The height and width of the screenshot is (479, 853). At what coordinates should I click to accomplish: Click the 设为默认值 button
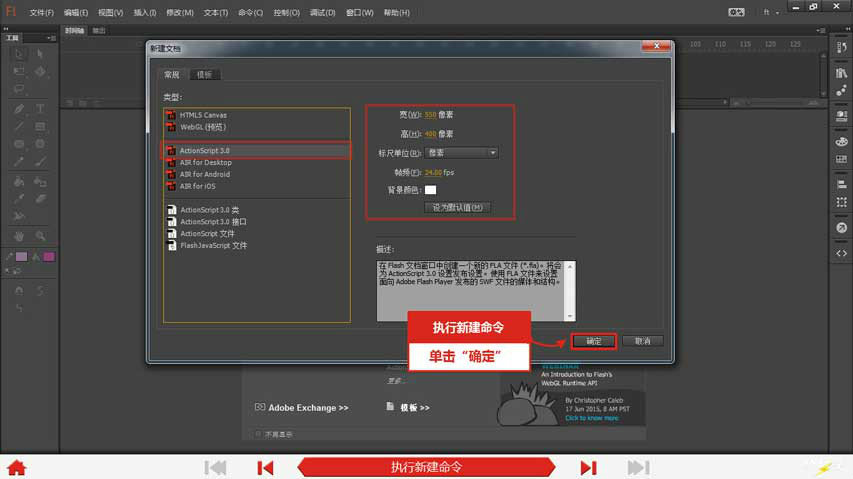pos(458,208)
